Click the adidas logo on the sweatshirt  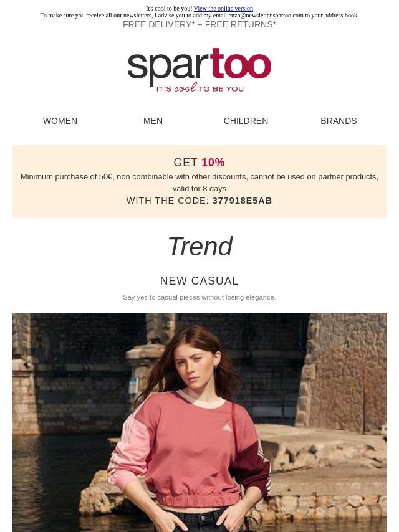[227, 427]
